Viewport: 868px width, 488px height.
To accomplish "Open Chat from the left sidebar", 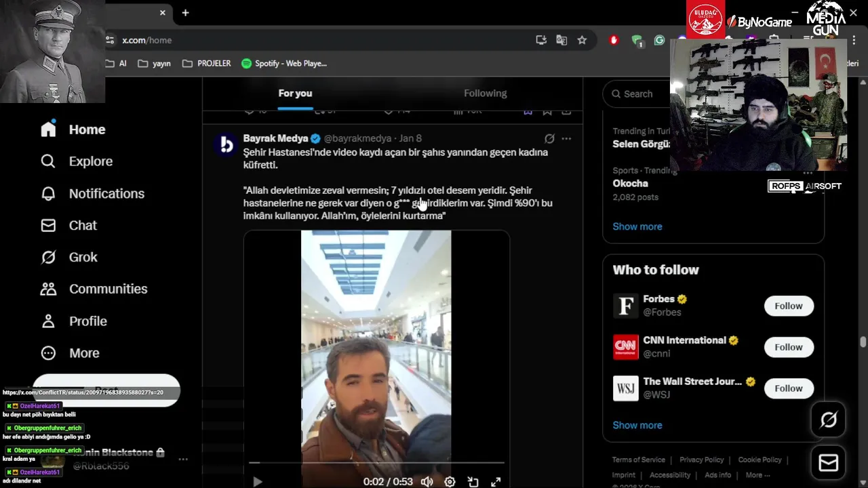I will (68, 225).
